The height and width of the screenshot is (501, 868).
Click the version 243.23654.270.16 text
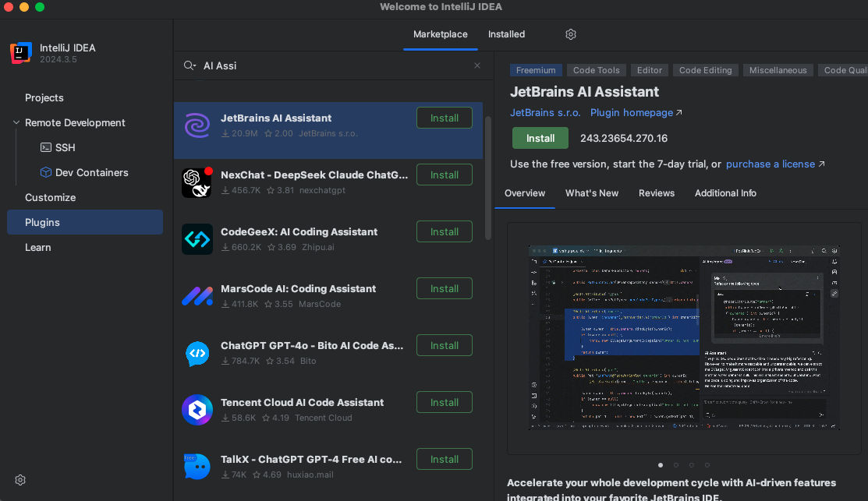pos(624,138)
